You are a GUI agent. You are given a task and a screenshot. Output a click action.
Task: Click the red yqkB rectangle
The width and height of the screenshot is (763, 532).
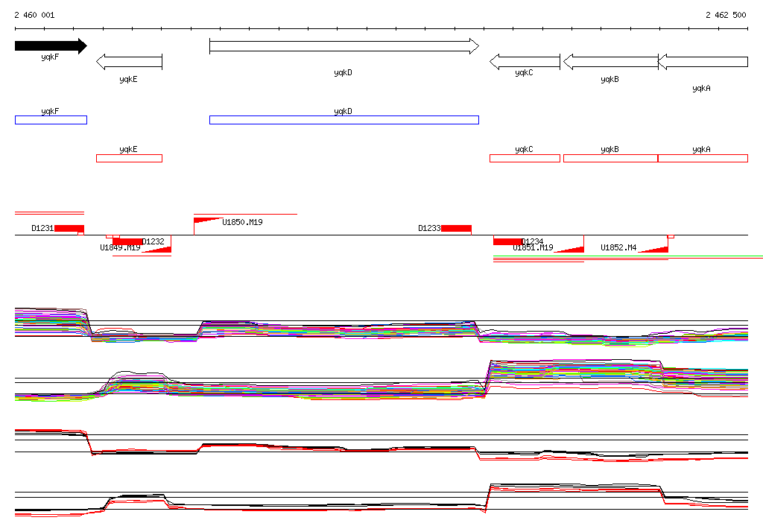pyautogui.click(x=611, y=158)
